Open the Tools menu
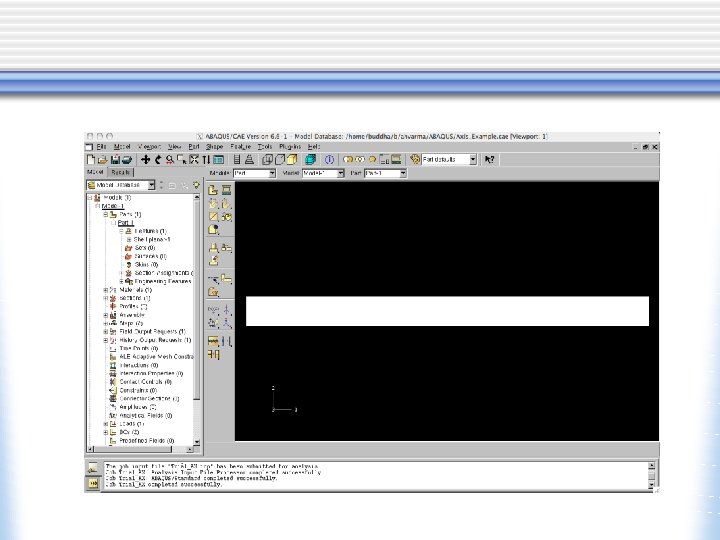Image resolution: width=720 pixels, height=540 pixels. 265,146
